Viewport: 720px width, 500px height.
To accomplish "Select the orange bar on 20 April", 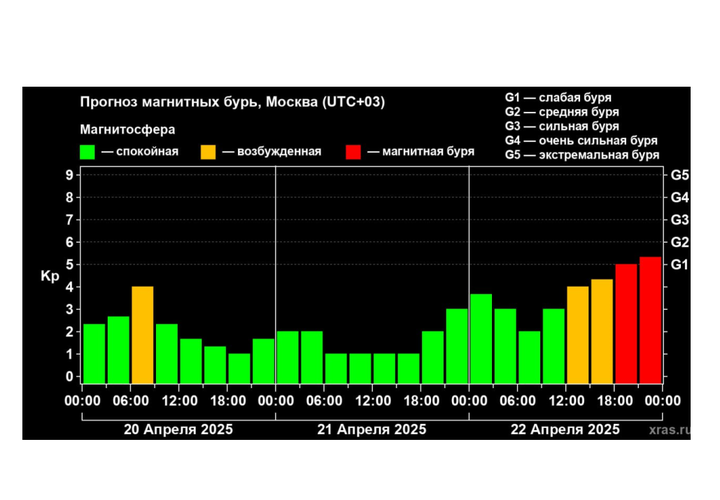I will coord(142,334).
